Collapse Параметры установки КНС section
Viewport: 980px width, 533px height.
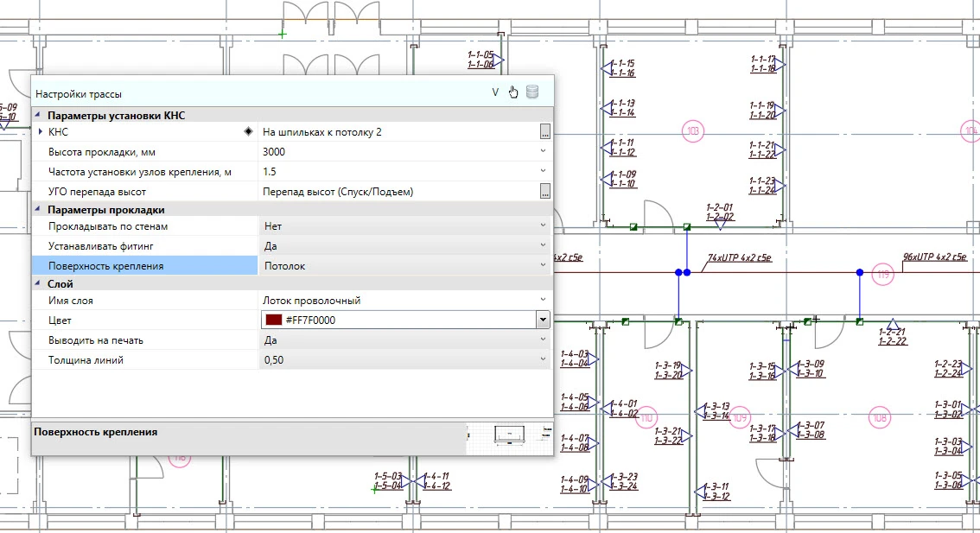tap(37, 115)
